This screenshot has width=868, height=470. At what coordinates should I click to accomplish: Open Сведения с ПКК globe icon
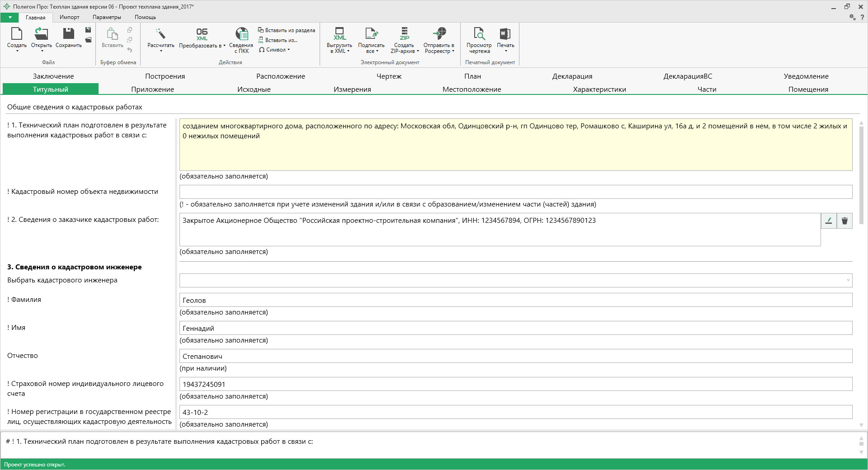click(241, 34)
